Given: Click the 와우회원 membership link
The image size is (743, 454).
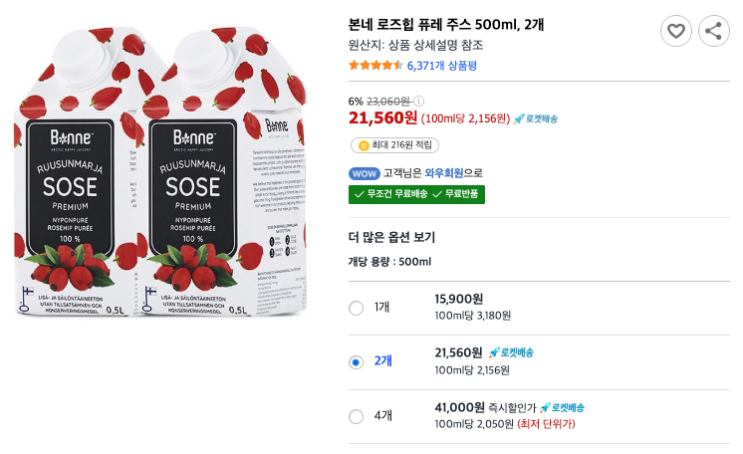Looking at the screenshot, I should click(x=444, y=173).
